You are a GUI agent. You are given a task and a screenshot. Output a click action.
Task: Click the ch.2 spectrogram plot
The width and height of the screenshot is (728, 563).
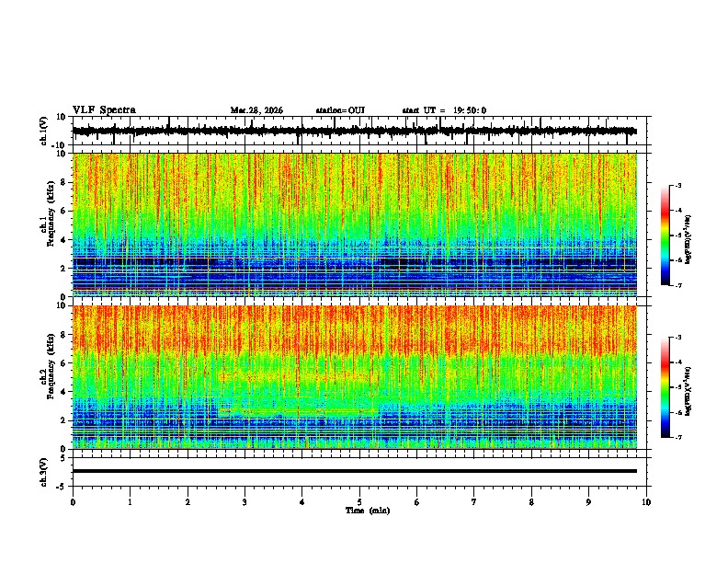click(355, 377)
